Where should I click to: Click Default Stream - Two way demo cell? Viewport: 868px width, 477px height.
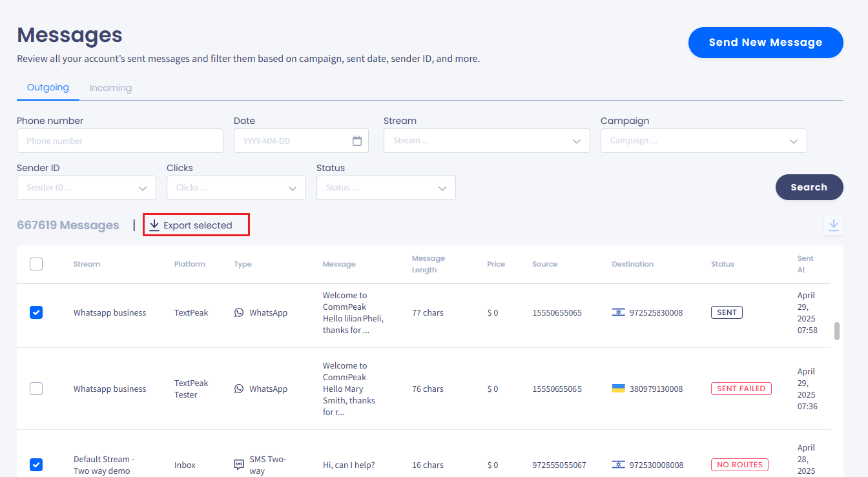[104, 465]
